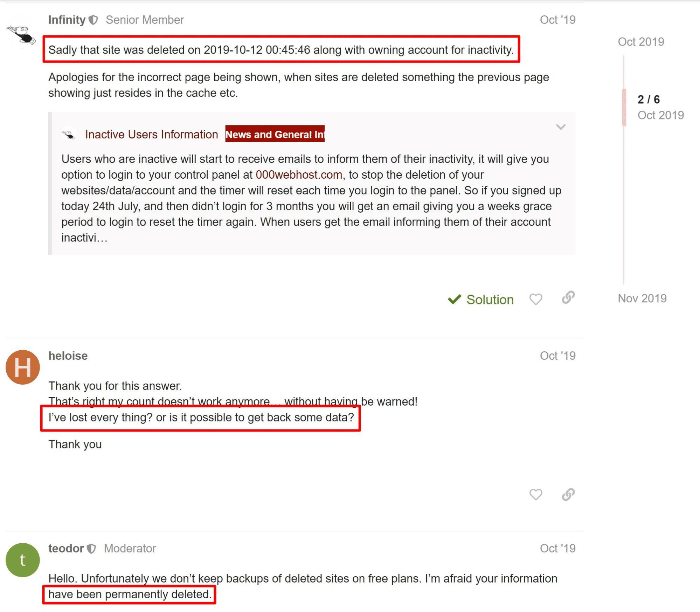This screenshot has width=700, height=612.
Task: Click the heloise username
Action: [68, 356]
